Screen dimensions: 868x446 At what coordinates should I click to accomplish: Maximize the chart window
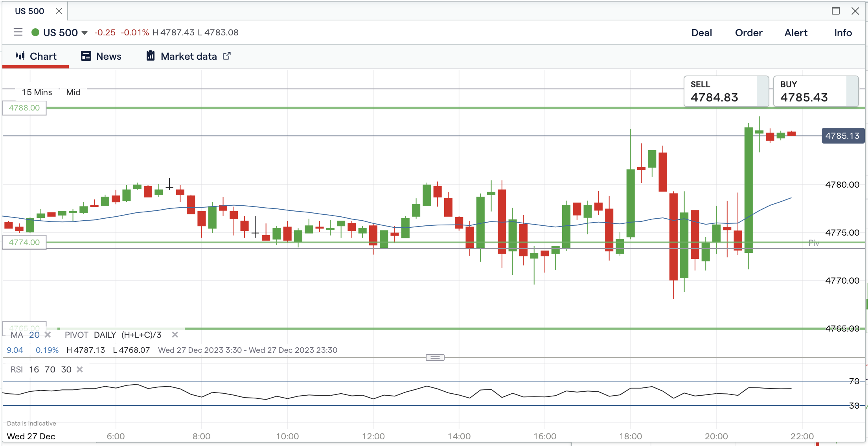(x=836, y=11)
